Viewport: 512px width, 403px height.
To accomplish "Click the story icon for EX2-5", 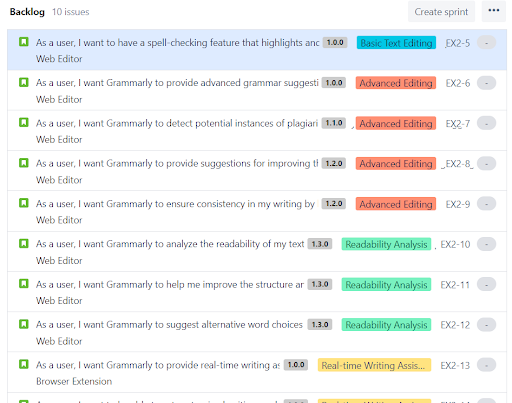I will pyautogui.click(x=24, y=42).
